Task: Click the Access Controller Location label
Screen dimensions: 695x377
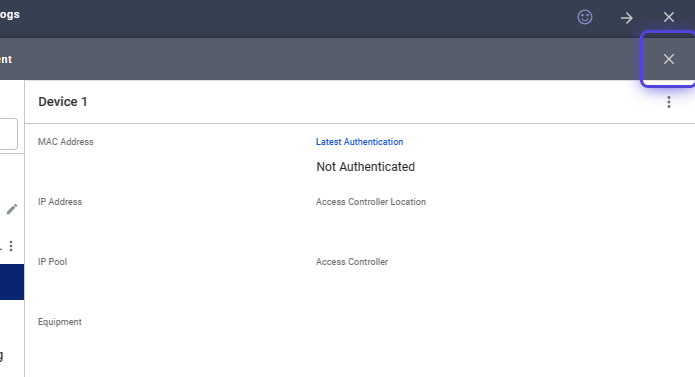Action: coord(371,202)
